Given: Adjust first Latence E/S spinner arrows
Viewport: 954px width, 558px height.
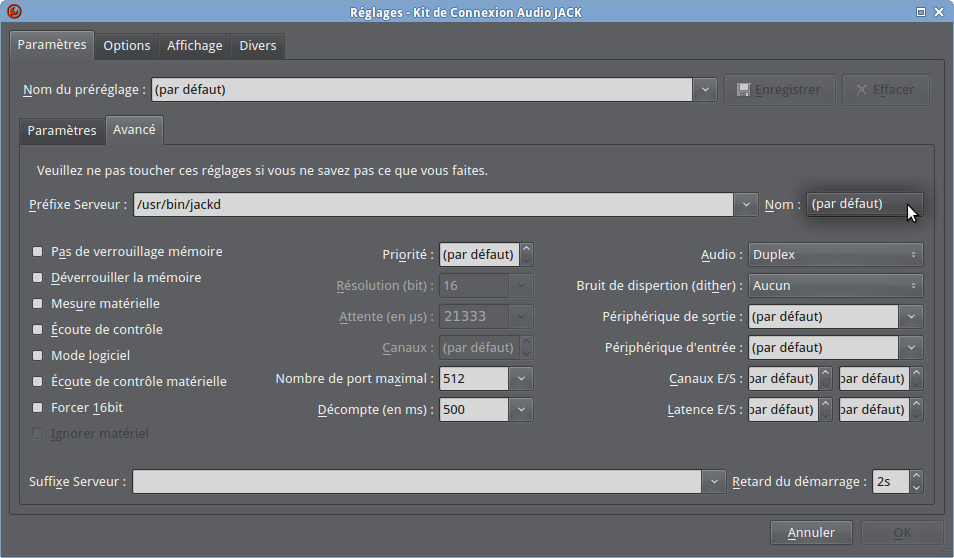Looking at the screenshot, I should coord(826,410).
